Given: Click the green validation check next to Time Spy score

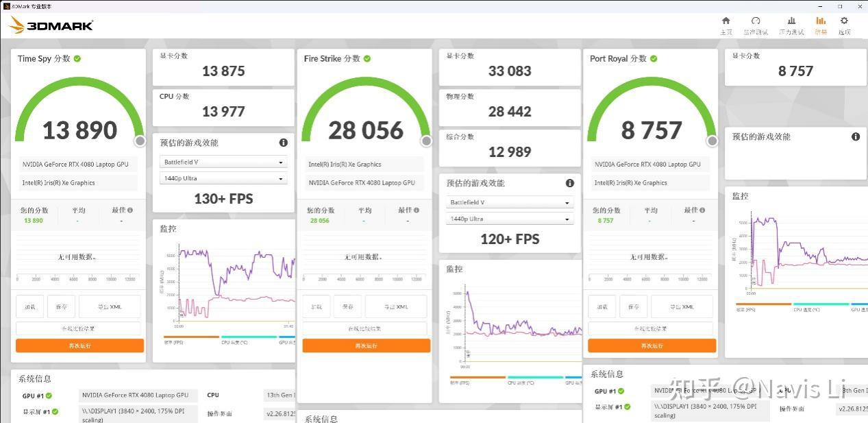Looking at the screenshot, I should pyautogui.click(x=77, y=59).
